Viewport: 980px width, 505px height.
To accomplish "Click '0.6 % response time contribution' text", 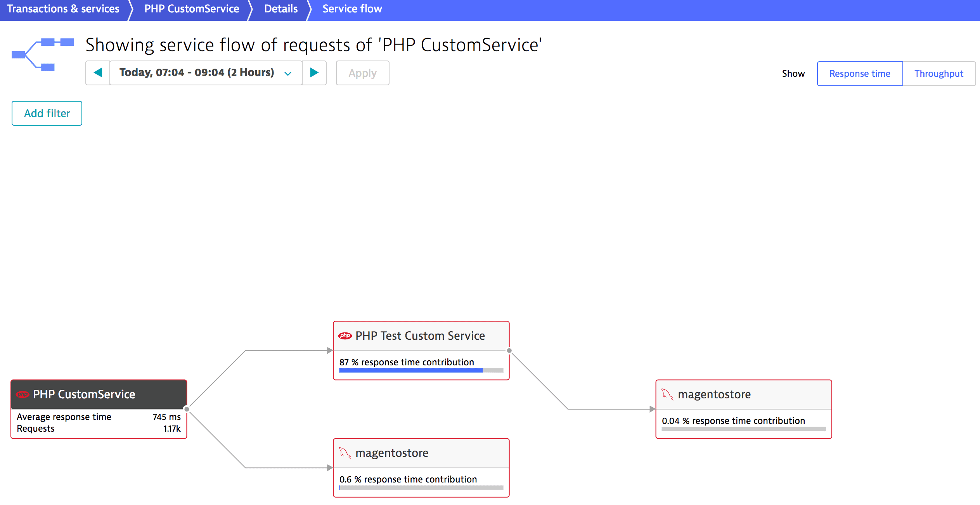I will coord(408,479).
